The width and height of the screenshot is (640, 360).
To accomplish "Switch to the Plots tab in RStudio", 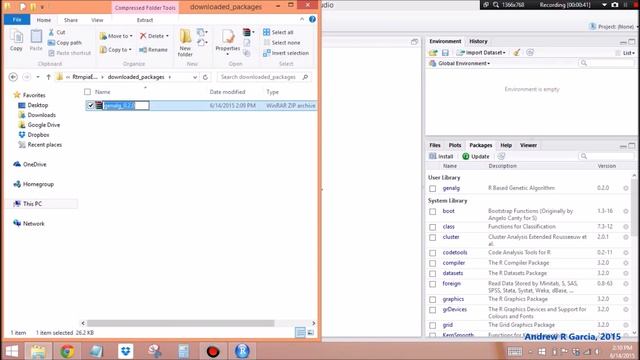I will (x=455, y=145).
